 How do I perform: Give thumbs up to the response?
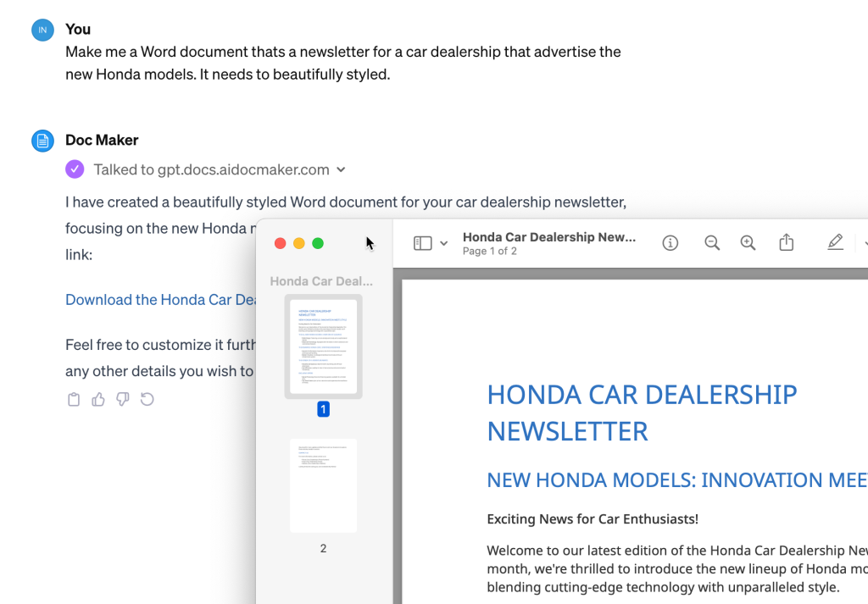tap(98, 399)
